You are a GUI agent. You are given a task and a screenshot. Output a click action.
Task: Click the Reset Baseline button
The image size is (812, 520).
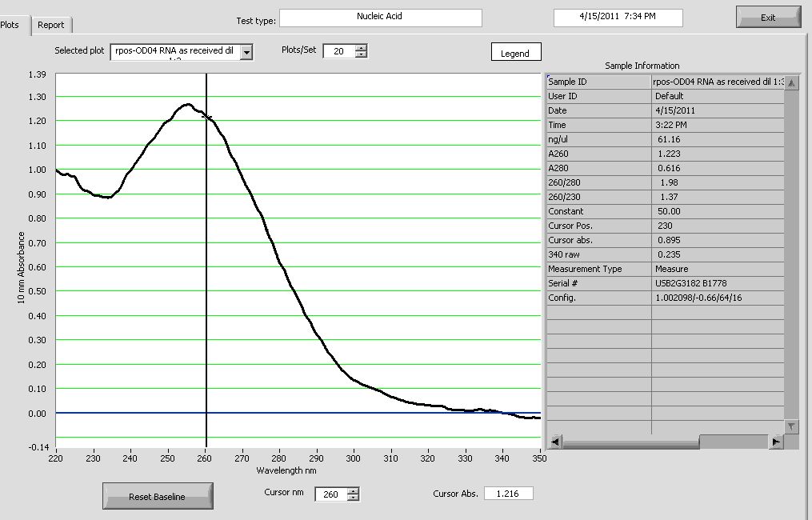(158, 497)
